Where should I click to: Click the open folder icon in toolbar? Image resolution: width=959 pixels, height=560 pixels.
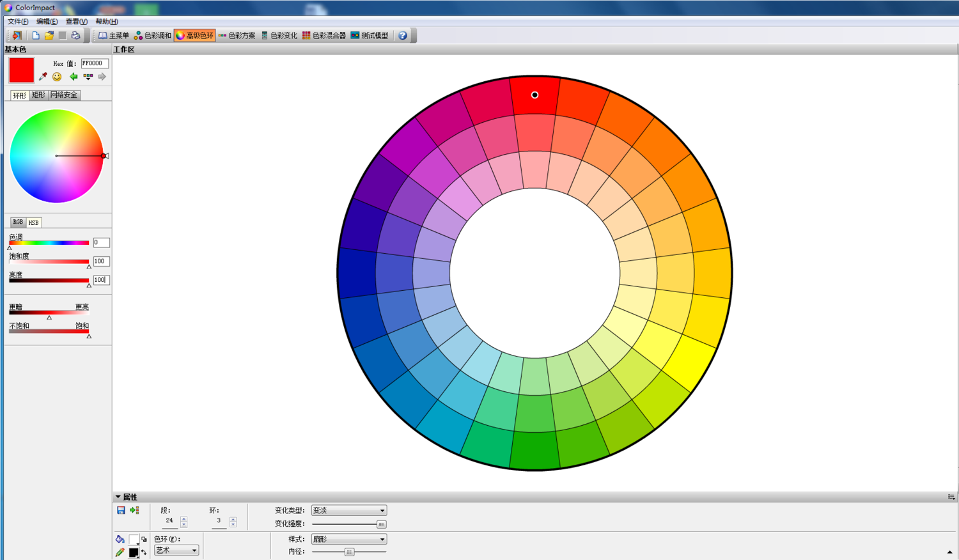tap(49, 36)
